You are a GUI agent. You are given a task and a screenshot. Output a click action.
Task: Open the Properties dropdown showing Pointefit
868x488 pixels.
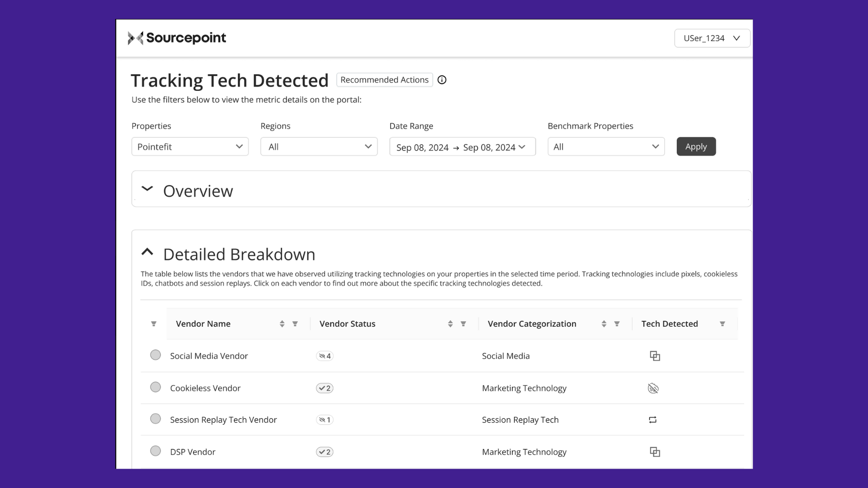click(190, 147)
